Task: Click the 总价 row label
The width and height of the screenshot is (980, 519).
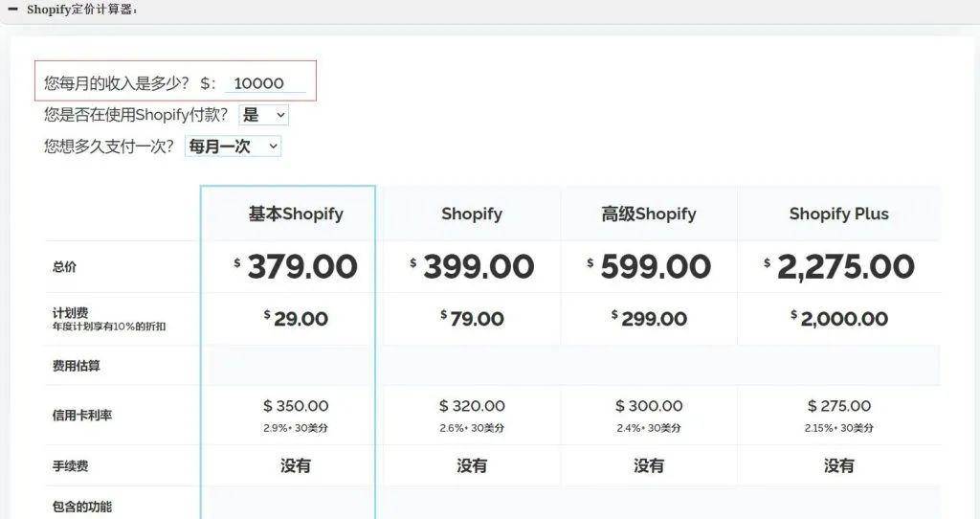Action: click(x=65, y=267)
